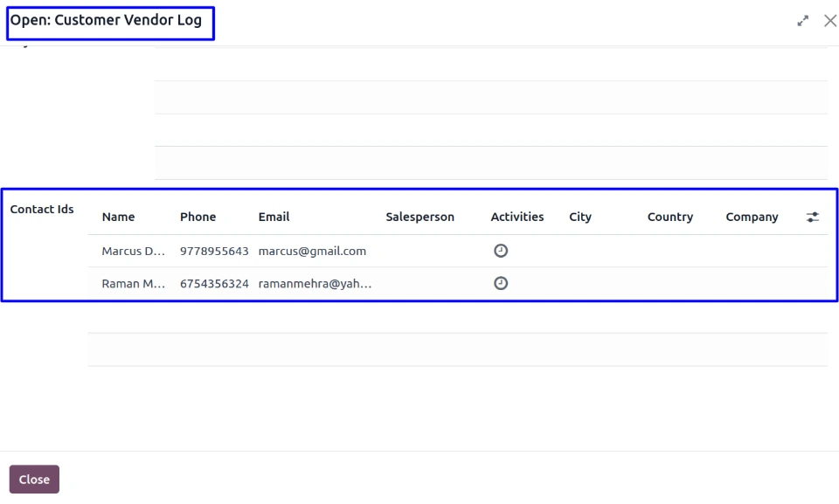
Task: Click the Email column header
Action: point(274,217)
